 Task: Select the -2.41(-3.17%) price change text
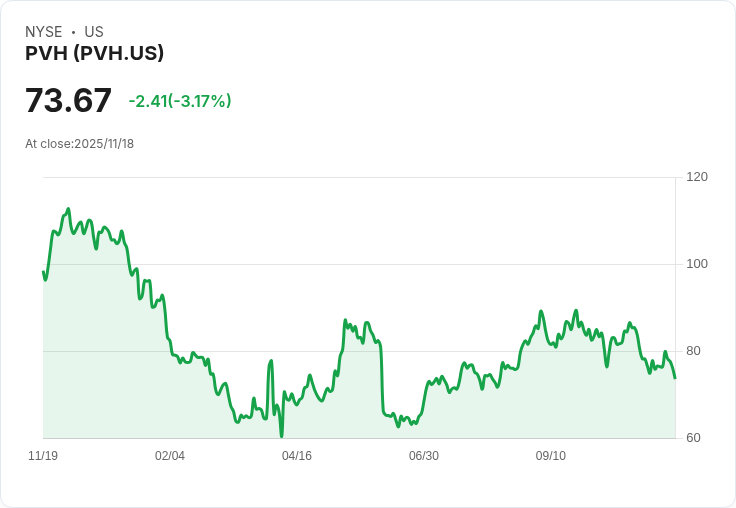180,101
